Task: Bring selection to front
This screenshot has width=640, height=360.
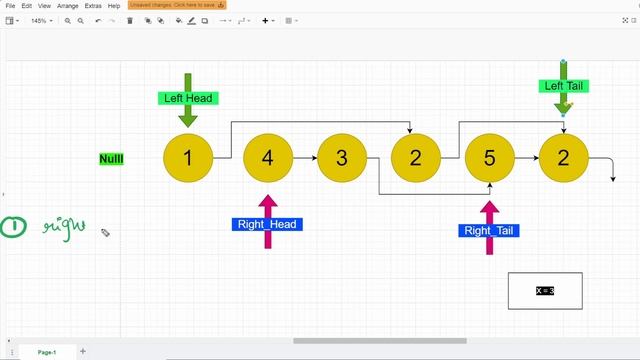Action: 148,21
